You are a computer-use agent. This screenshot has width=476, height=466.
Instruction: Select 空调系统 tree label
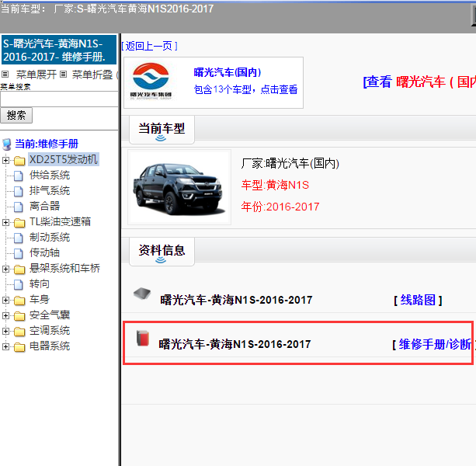[x=50, y=330]
